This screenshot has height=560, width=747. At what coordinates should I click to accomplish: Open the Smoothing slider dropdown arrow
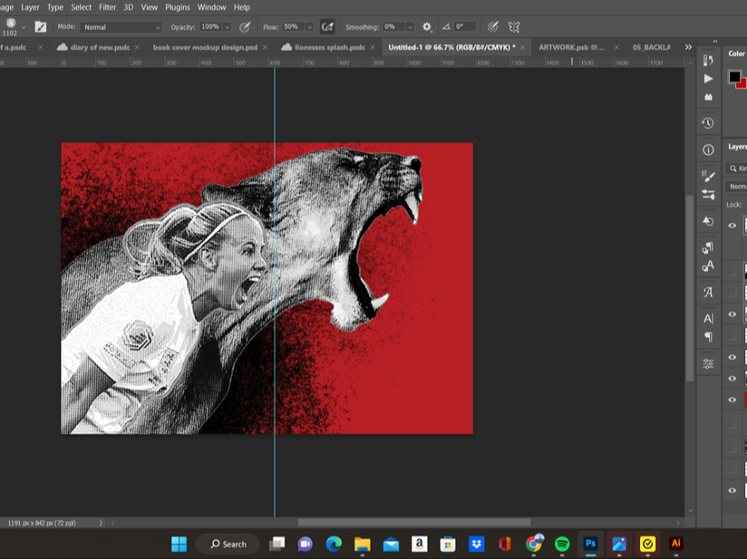click(410, 27)
